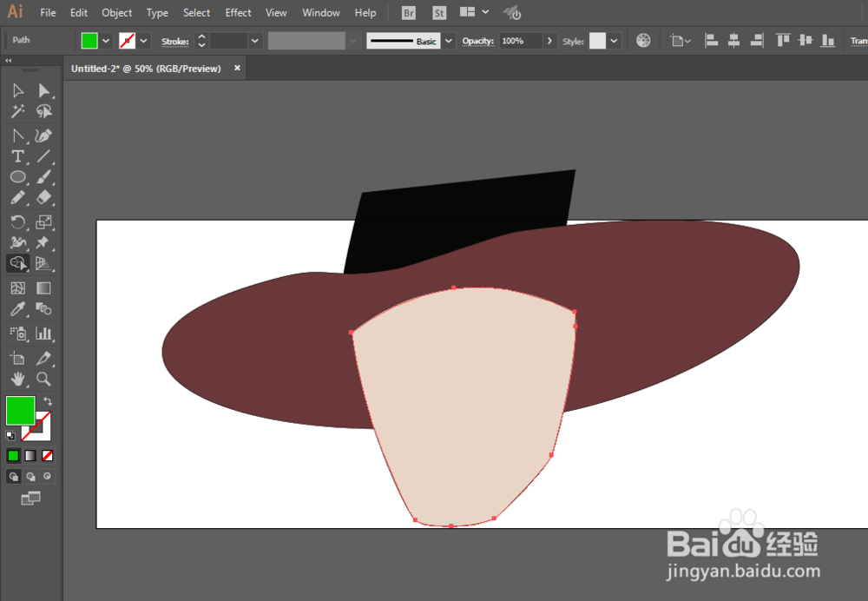Open the arrange documents dropdown
The height and width of the screenshot is (601, 868).
[x=475, y=11]
